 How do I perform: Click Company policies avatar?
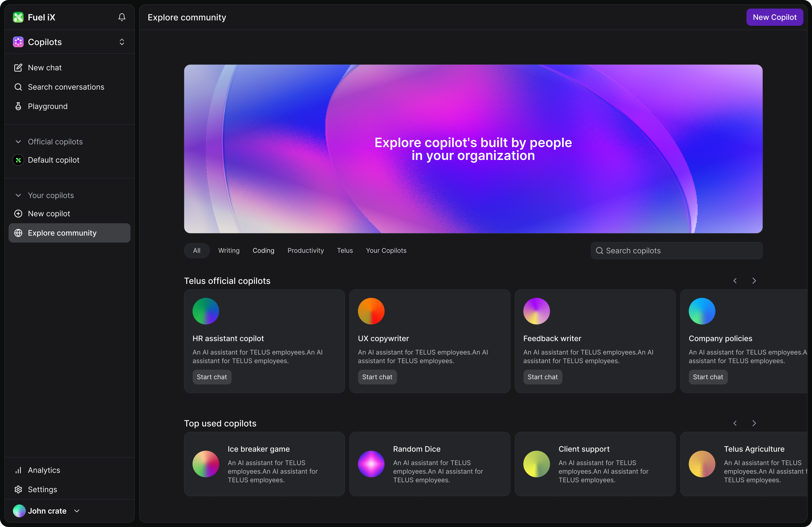tap(702, 311)
